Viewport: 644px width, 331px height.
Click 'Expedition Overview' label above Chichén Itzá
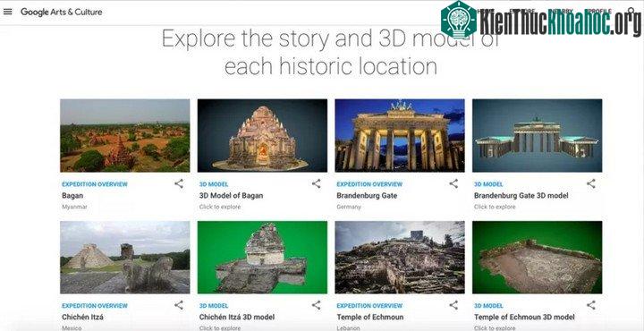coord(95,306)
